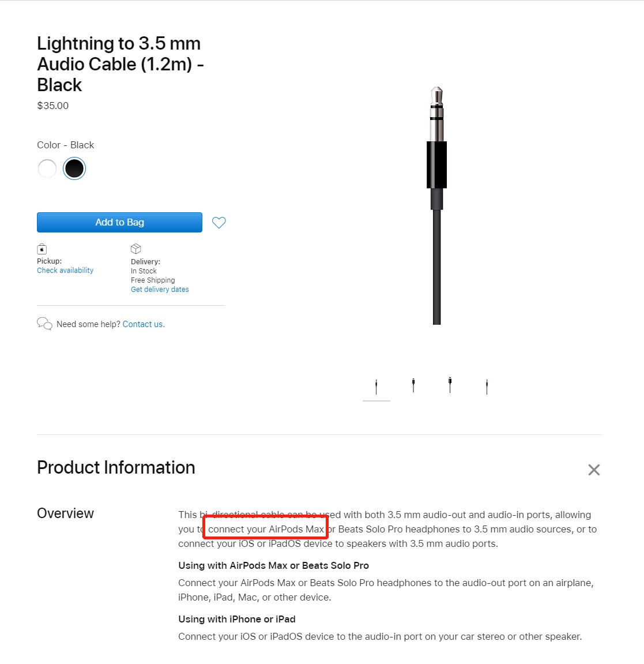Click the Overview section heading
Image resolution: width=644 pixels, height=664 pixels.
click(x=65, y=513)
